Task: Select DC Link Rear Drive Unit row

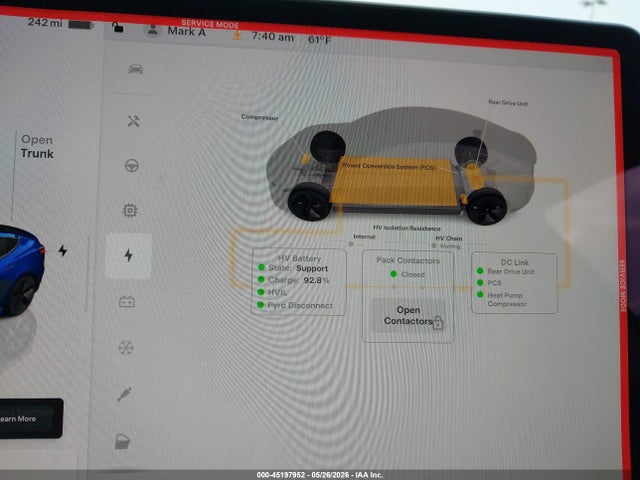Action: tap(506, 271)
